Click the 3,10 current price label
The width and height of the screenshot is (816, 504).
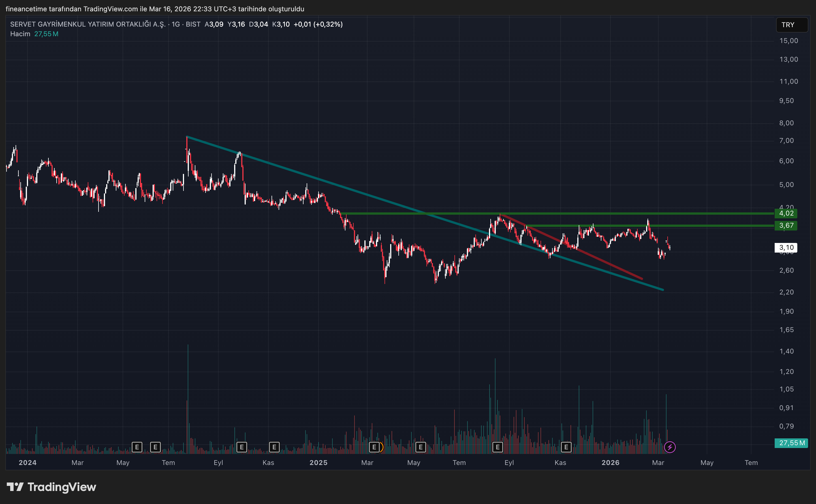(x=786, y=248)
